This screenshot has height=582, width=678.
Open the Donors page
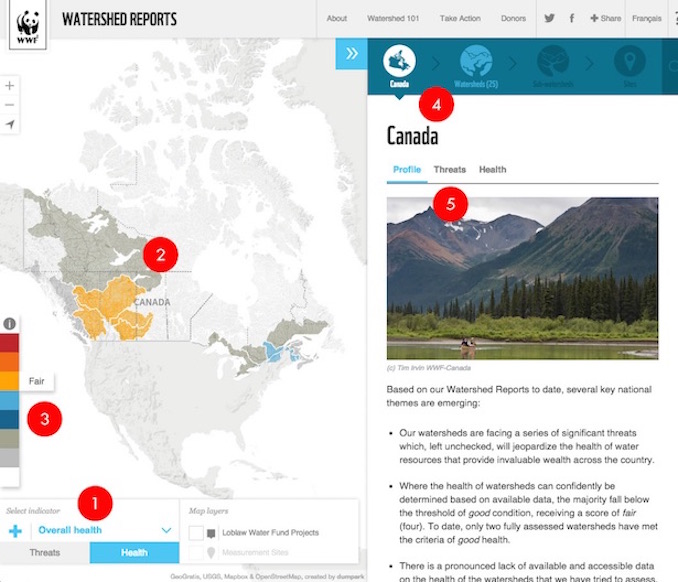pyautogui.click(x=513, y=18)
